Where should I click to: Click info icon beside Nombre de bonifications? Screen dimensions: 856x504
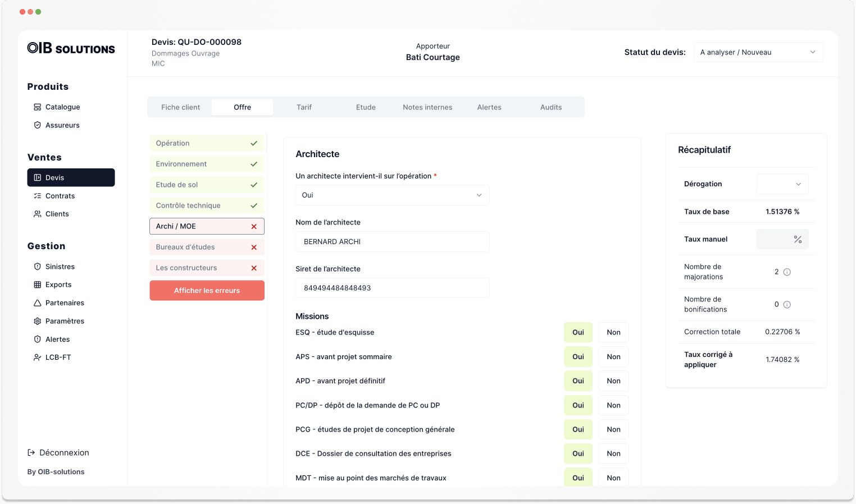(x=787, y=305)
